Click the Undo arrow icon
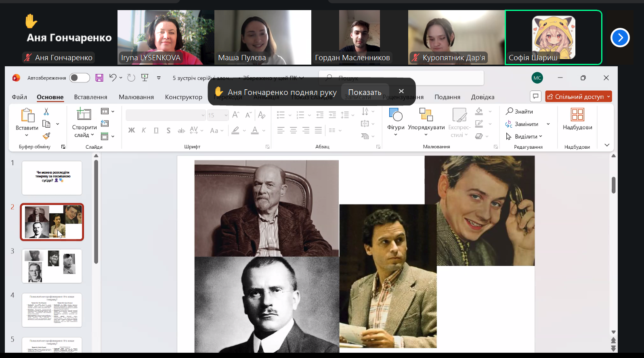 coord(113,78)
